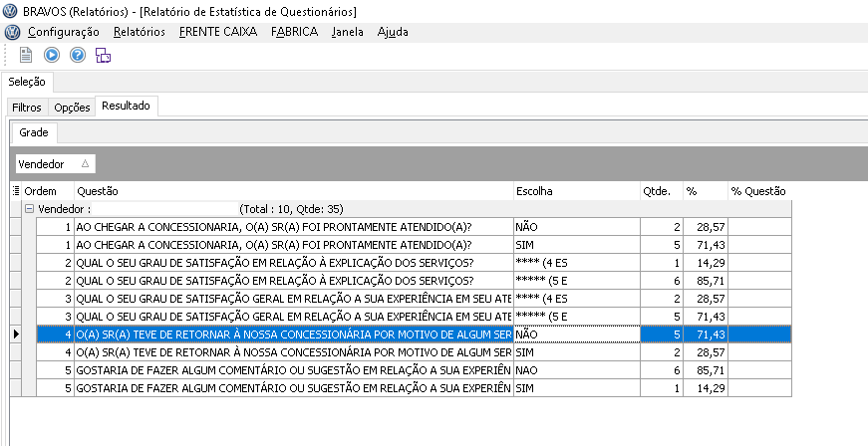Screen dimensions: 868x446
Task: Select SATISFAÇÃO GERAL row with 28,57
Action: click(415, 299)
